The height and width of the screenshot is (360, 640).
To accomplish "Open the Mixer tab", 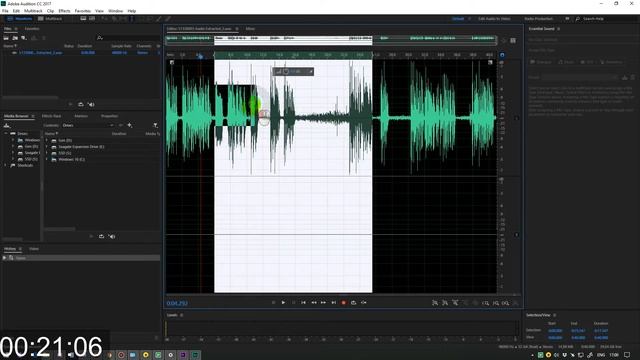I will coord(250,29).
